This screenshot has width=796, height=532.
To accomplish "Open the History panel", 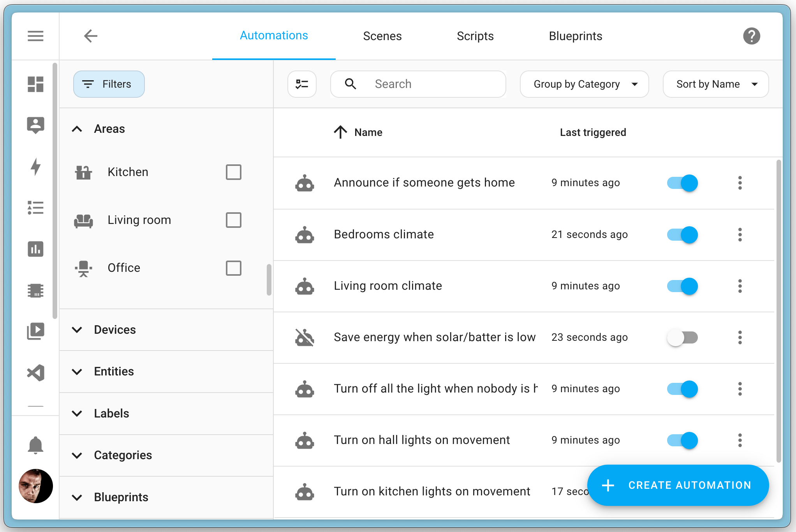I will tap(35, 249).
